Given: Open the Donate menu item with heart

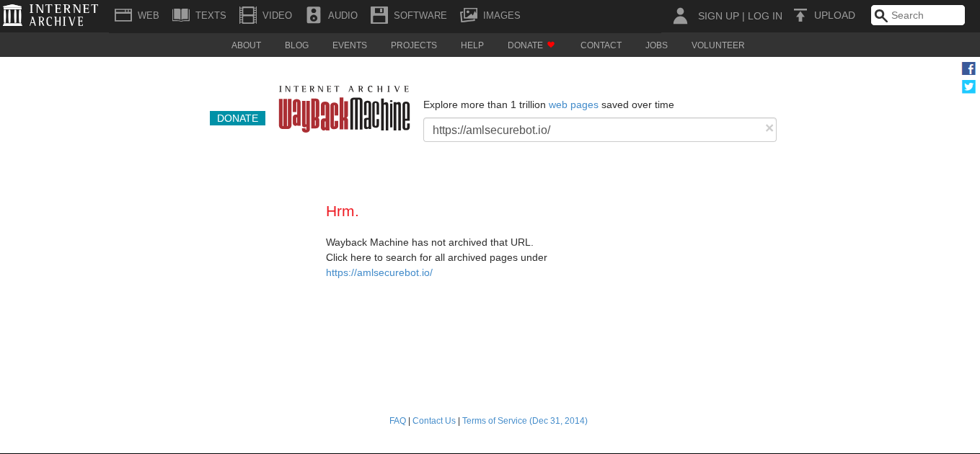Looking at the screenshot, I should point(531,45).
